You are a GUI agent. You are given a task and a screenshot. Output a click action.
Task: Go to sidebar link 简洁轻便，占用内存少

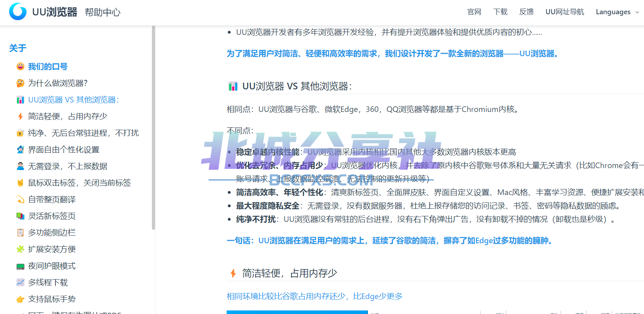pos(68,116)
